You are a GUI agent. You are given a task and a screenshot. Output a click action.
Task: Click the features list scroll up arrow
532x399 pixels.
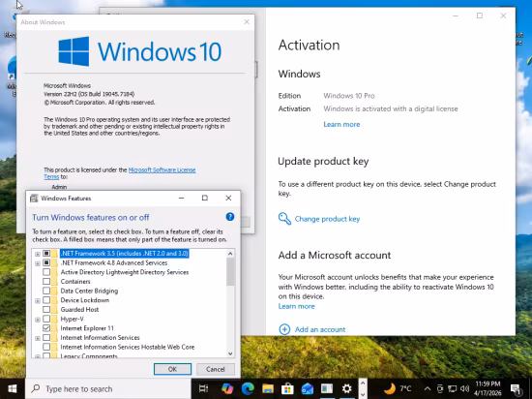[230, 254]
